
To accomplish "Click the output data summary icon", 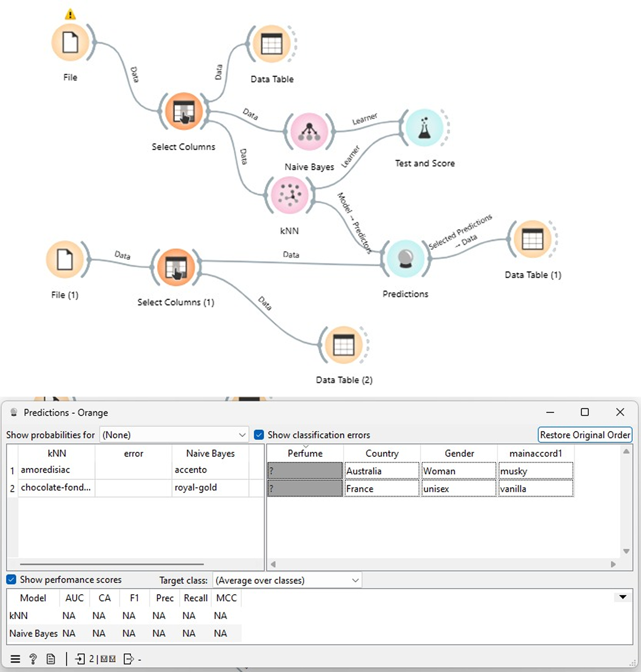I will (x=128, y=659).
